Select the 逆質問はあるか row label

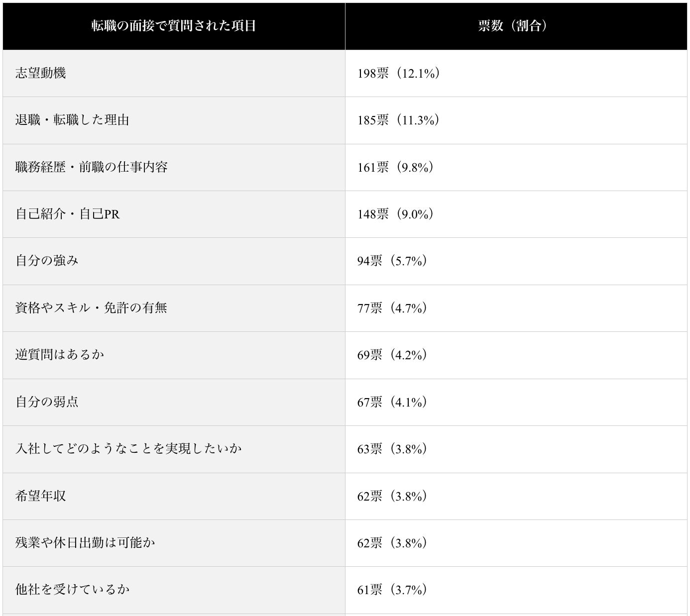pyautogui.click(x=60, y=355)
